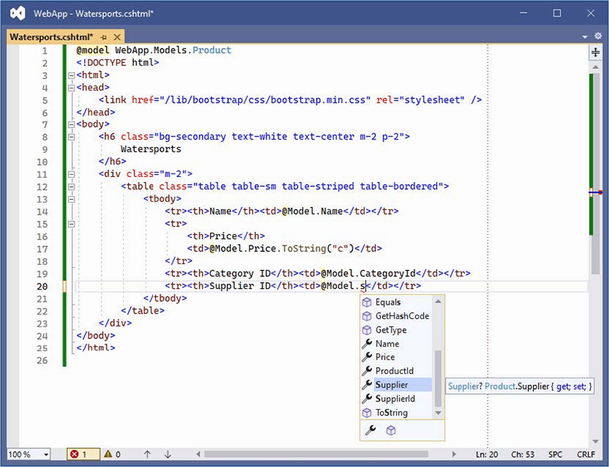Viewport: 609px width, 467px height.
Task: Pick the Price property suggestion
Action: click(x=396, y=357)
